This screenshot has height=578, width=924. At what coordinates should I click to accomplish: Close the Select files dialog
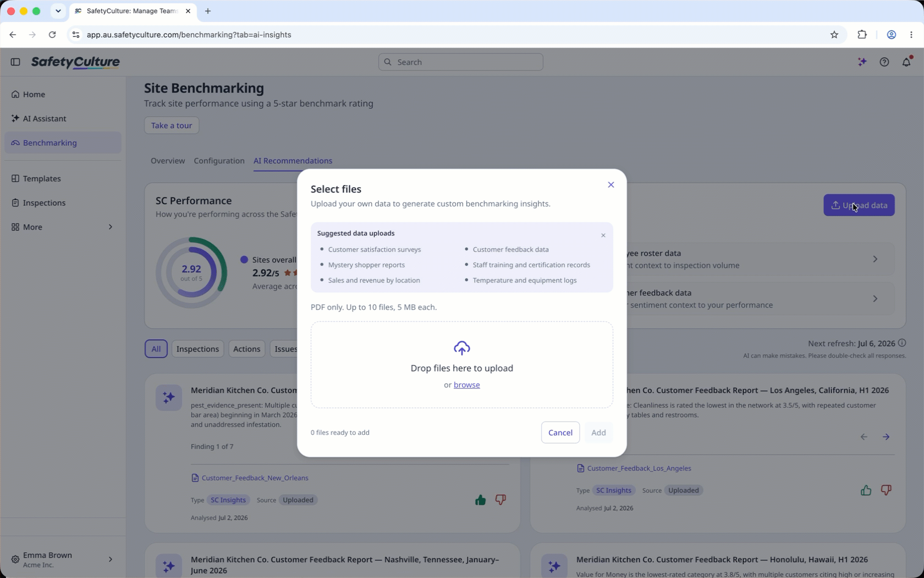pos(610,185)
